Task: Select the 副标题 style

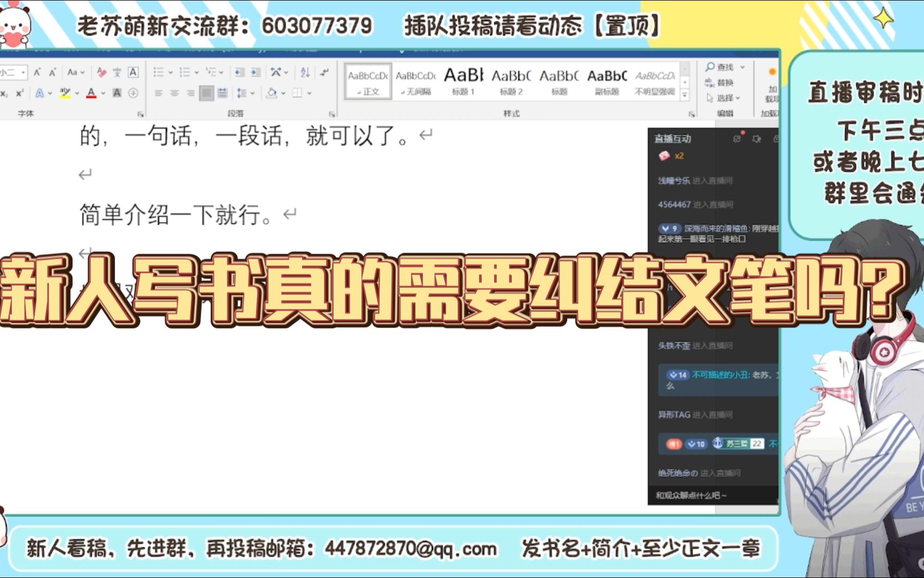Action: click(x=607, y=82)
